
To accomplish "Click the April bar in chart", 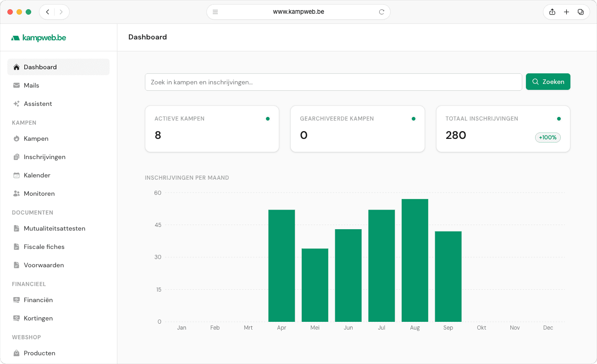I will click(282, 265).
